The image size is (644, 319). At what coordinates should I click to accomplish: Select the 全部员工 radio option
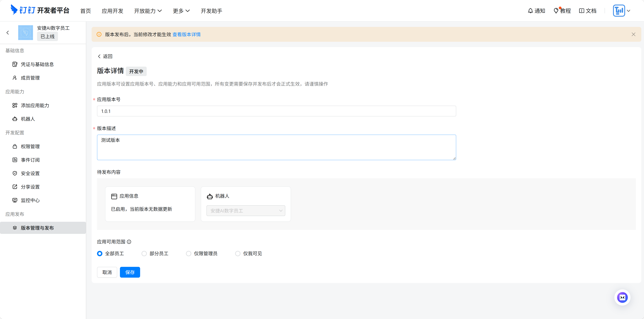tap(100, 254)
